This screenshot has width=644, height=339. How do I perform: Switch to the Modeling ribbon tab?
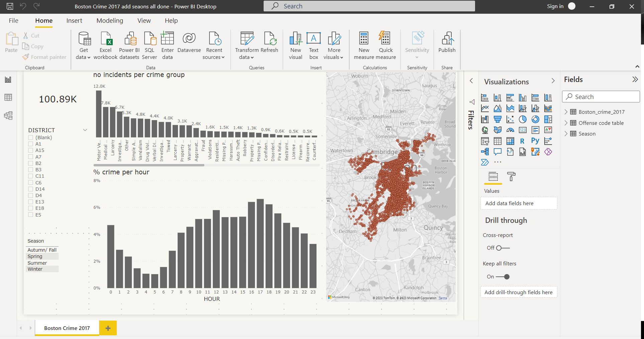[109, 20]
